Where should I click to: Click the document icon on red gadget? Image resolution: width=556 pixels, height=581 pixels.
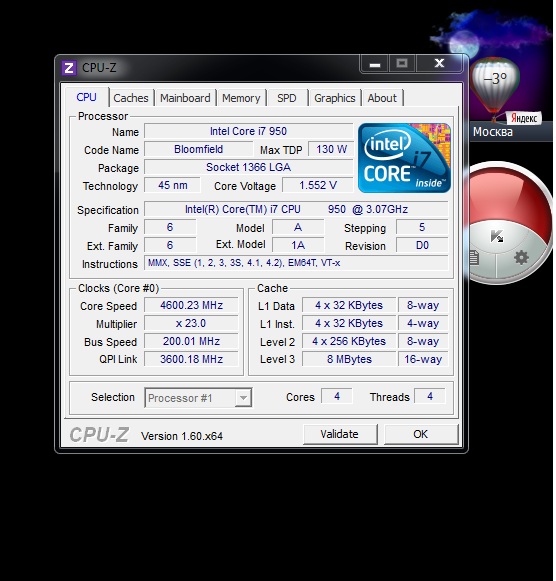click(x=475, y=258)
